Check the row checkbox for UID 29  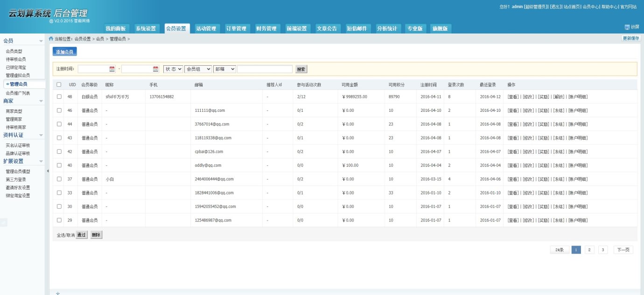click(x=59, y=220)
